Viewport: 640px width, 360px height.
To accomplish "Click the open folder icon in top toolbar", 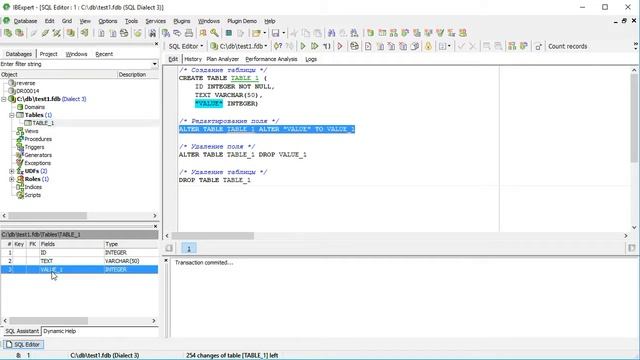I will pyautogui.click(x=256, y=33).
